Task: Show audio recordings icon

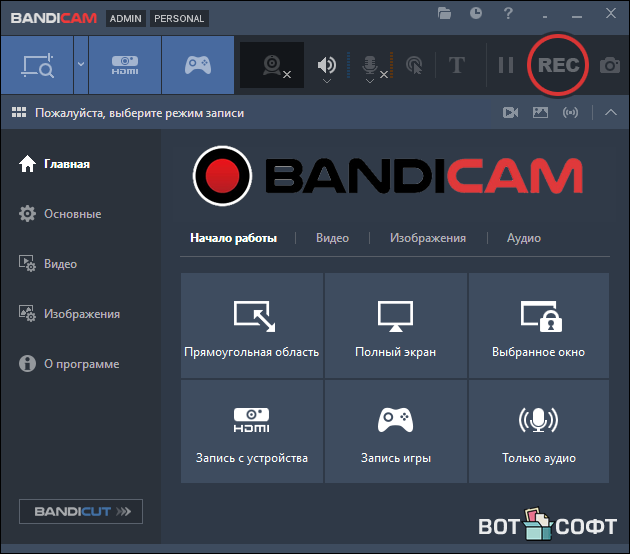Action: 571,112
